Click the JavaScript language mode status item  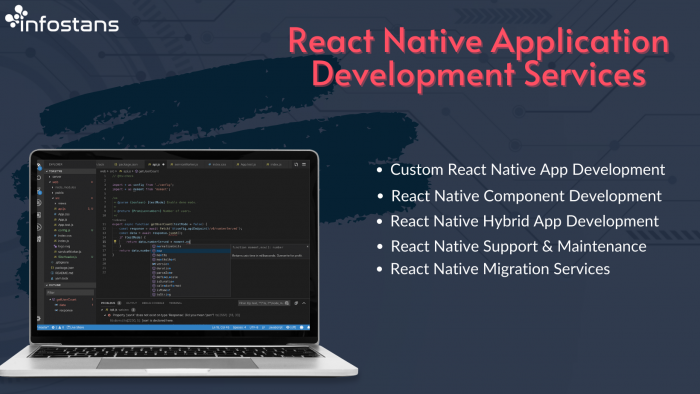pyautogui.click(x=275, y=327)
